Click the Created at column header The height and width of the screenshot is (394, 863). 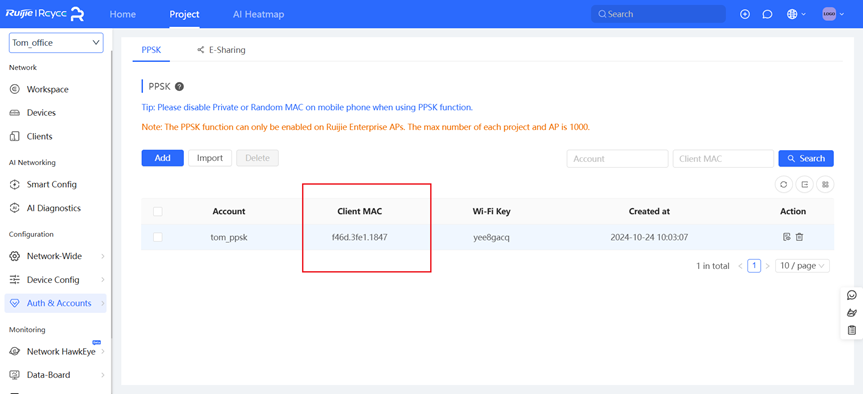(649, 211)
